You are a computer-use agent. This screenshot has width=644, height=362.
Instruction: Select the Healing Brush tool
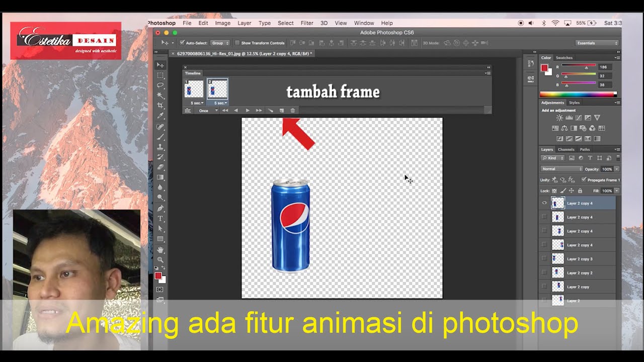click(x=160, y=127)
